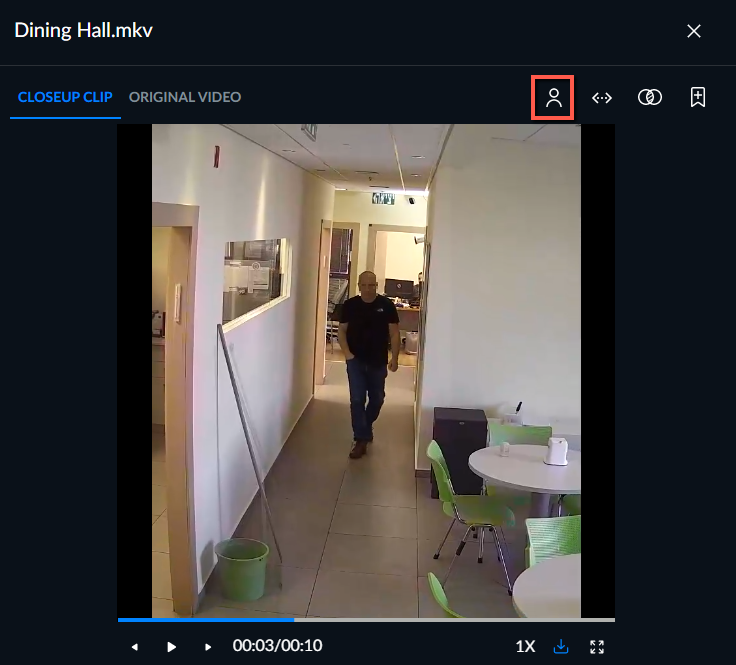Click the overlapping circles proximity icon
Viewport: 736px width, 665px height.
[x=650, y=97]
